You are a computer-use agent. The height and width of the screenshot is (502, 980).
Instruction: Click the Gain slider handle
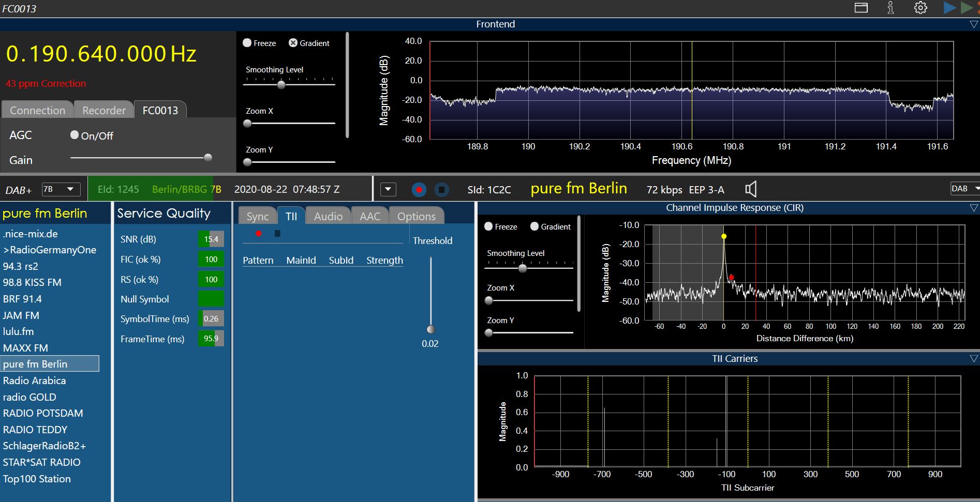coord(208,158)
